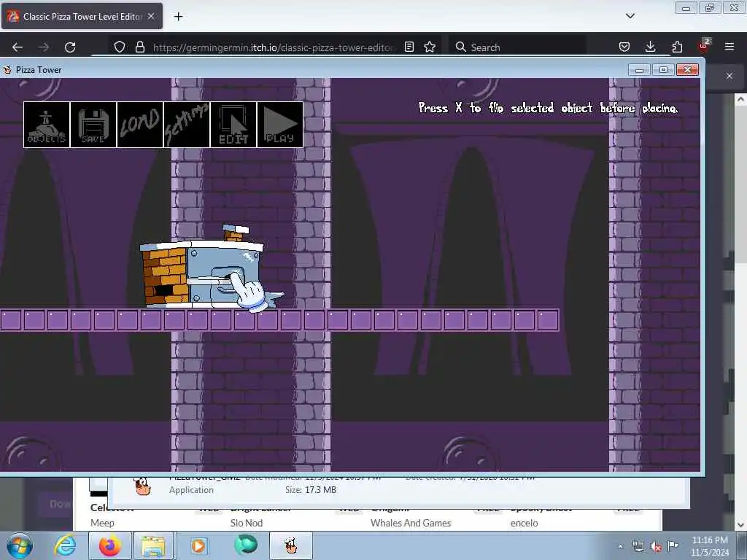
Task: Close the Classic Pizza Tower Level Editor tab
Action: (151, 16)
